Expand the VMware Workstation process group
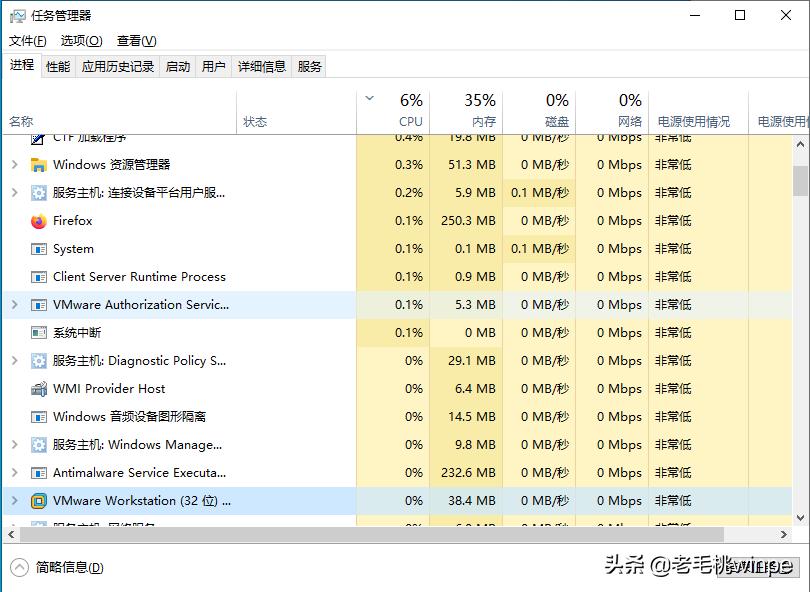 (x=12, y=500)
